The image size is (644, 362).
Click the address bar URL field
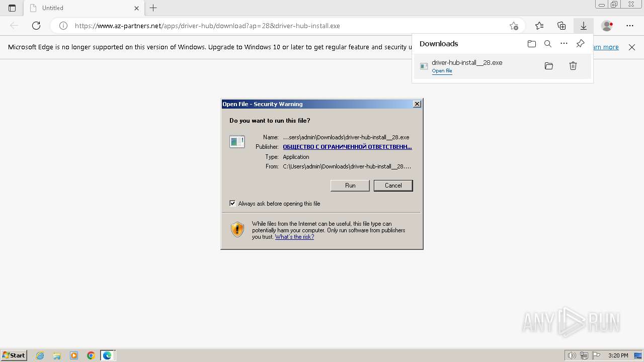click(x=287, y=26)
